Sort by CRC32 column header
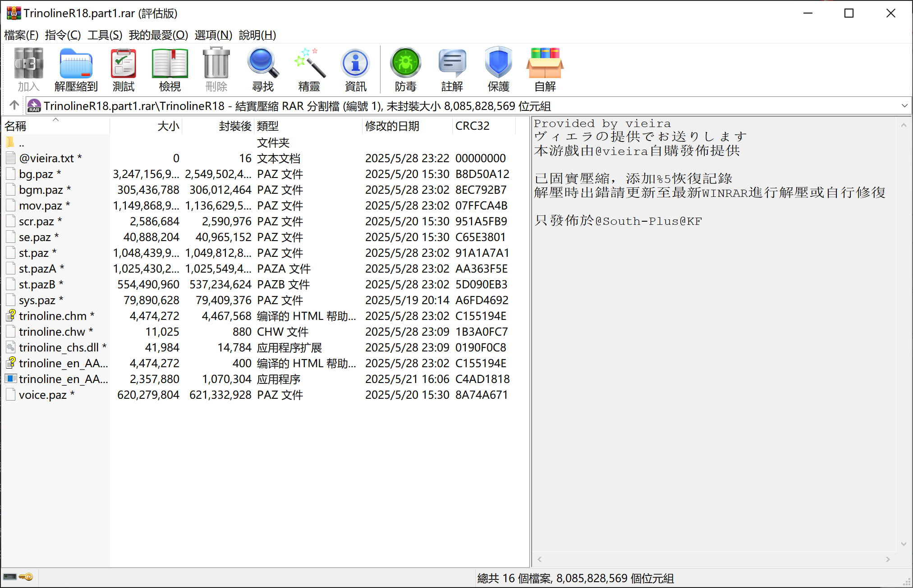The width and height of the screenshot is (913, 588). [473, 126]
